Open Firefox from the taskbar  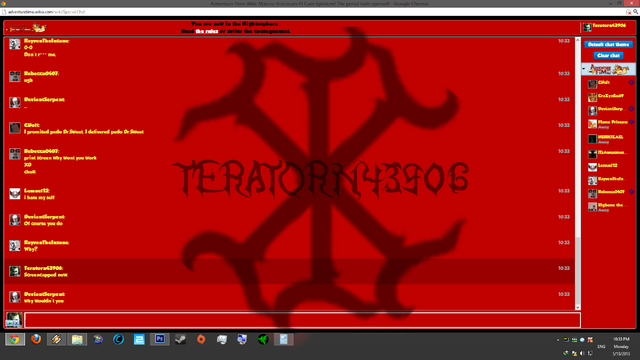[x=36, y=339]
